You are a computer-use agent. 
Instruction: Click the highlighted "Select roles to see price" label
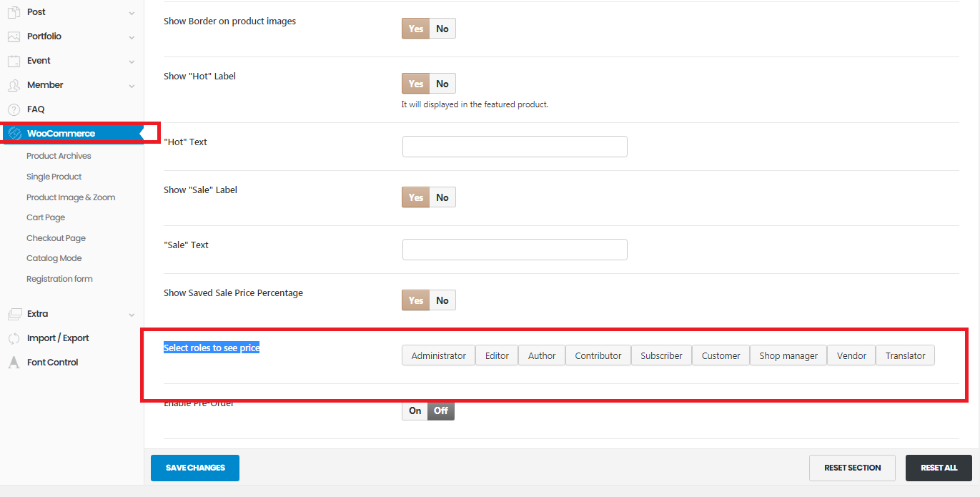[x=212, y=348]
